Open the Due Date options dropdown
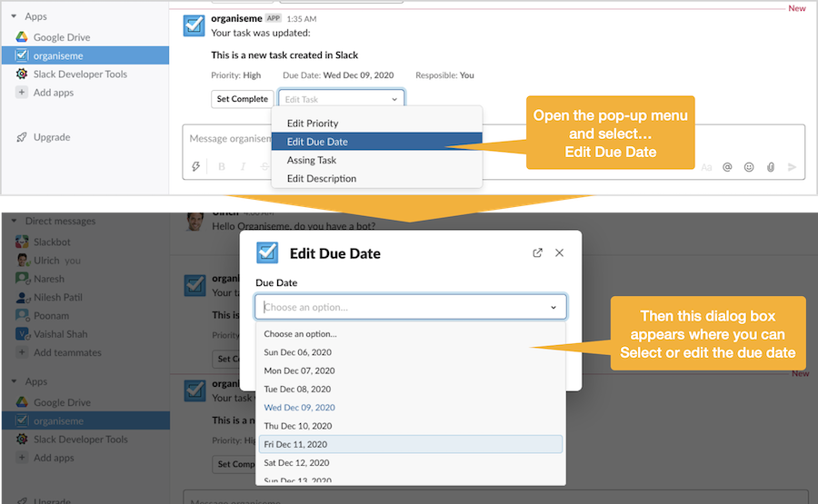Image resolution: width=818 pixels, height=504 pixels. tap(411, 307)
